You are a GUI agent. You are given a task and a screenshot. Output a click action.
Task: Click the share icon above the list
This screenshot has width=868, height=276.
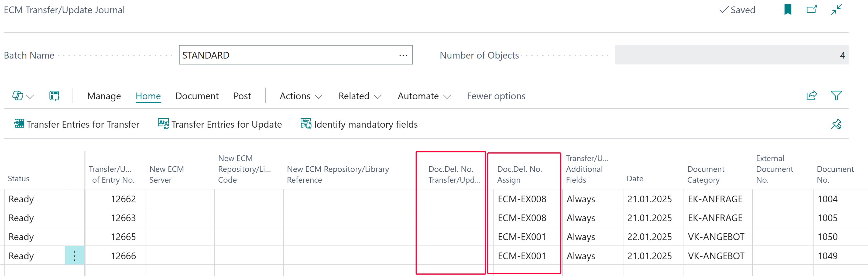tap(811, 96)
